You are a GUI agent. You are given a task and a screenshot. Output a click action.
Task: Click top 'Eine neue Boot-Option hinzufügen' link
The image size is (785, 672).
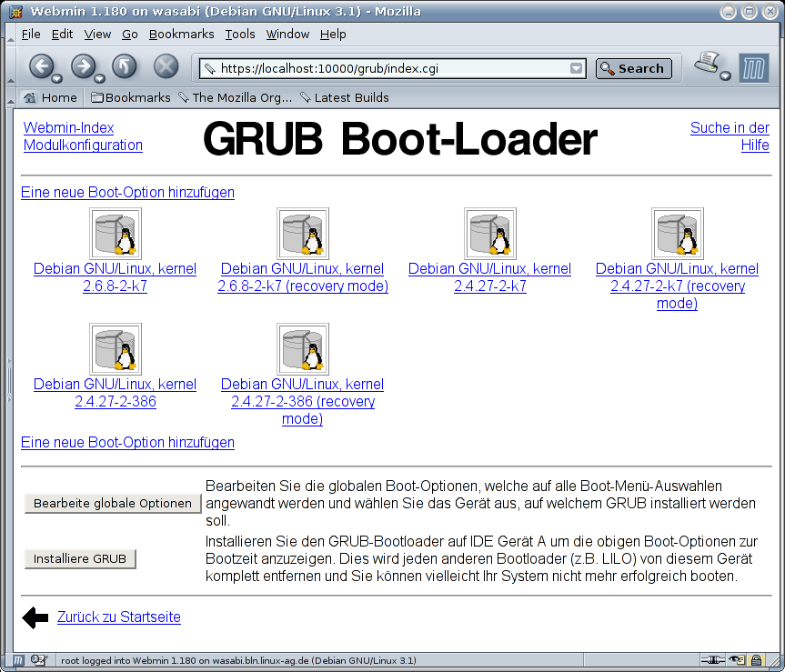127,192
